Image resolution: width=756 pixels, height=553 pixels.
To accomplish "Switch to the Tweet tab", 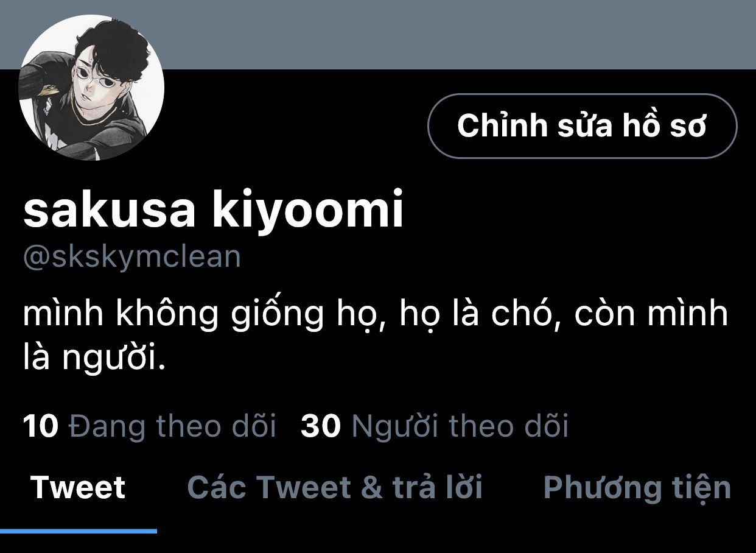I will (78, 487).
